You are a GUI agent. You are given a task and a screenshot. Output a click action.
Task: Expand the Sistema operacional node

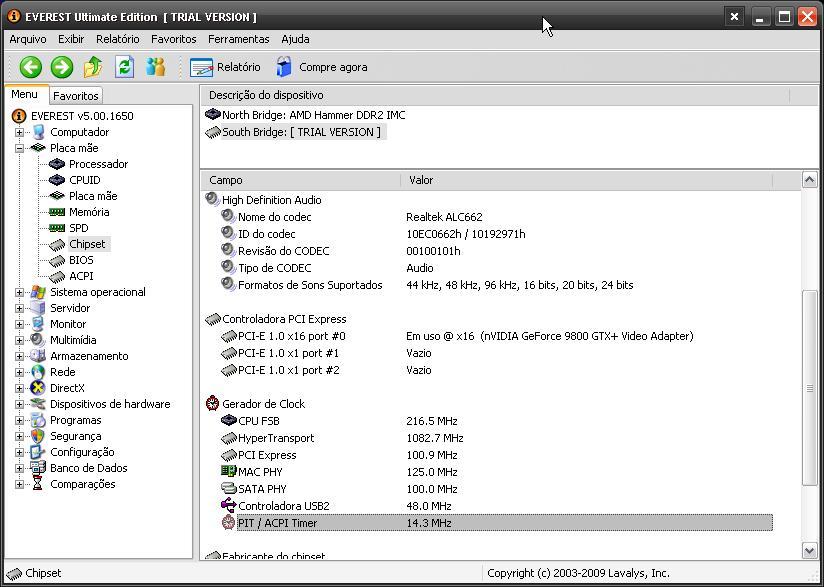pyautogui.click(x=19, y=292)
